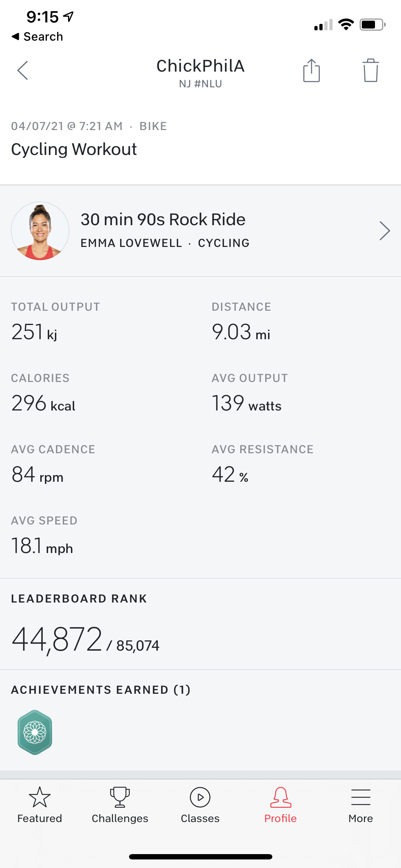
Task: Delete workout using the trash icon
Action: 371,71
